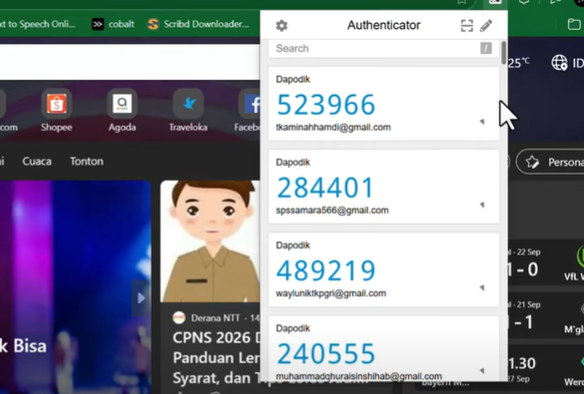Screen dimensions: 584x394
Task: Click the bookmarks folder icon in the bar
Action: pyautogui.click(x=574, y=25)
